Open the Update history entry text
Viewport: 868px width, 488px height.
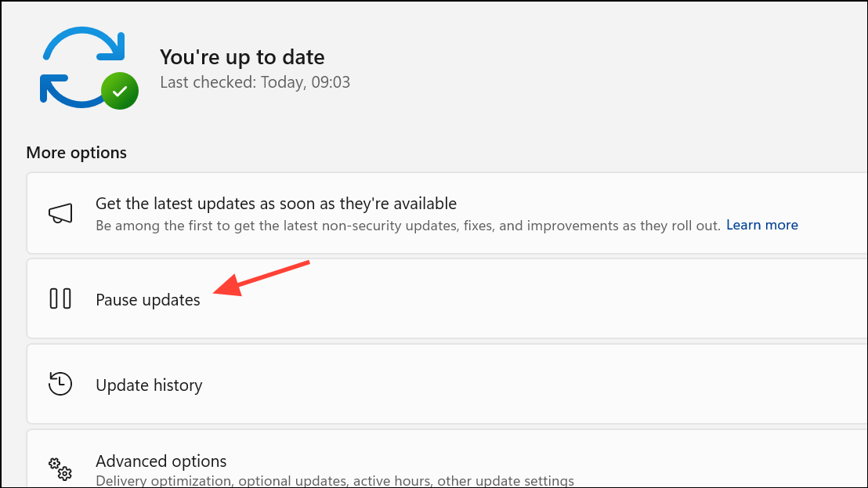149,385
